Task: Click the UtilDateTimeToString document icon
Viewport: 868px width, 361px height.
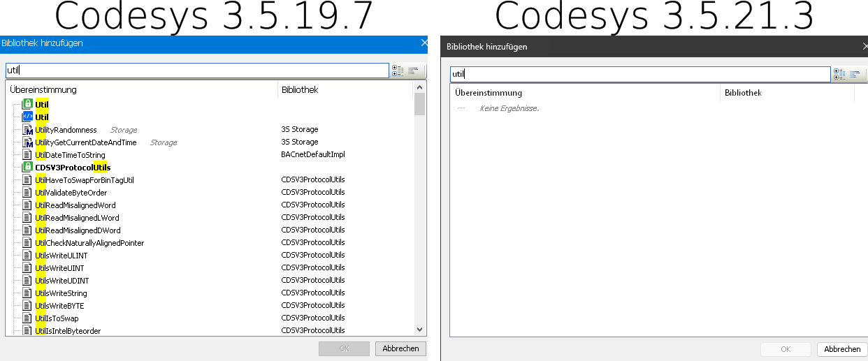Action: [27, 154]
